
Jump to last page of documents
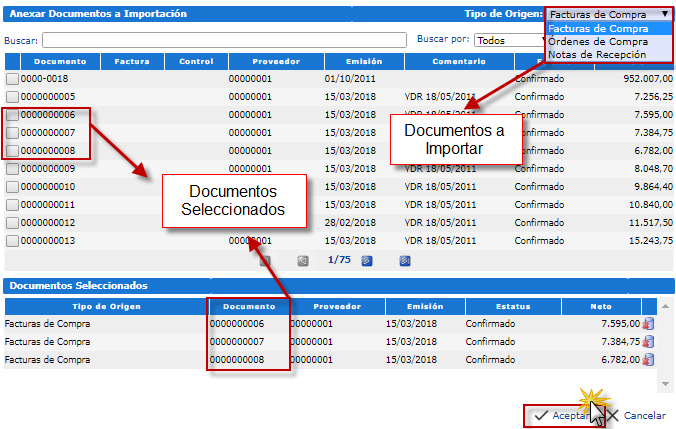pyautogui.click(x=405, y=260)
